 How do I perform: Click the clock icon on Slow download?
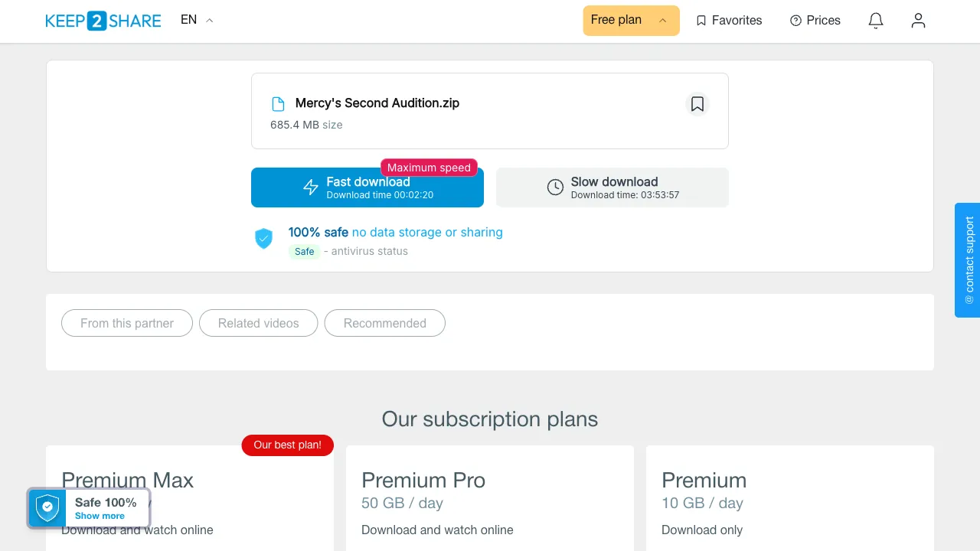tap(555, 187)
